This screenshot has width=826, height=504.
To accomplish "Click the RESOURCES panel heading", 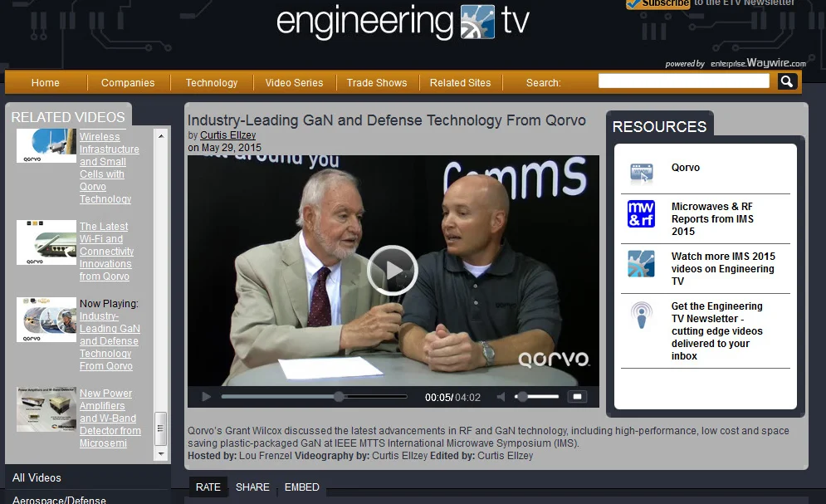I will (x=659, y=126).
